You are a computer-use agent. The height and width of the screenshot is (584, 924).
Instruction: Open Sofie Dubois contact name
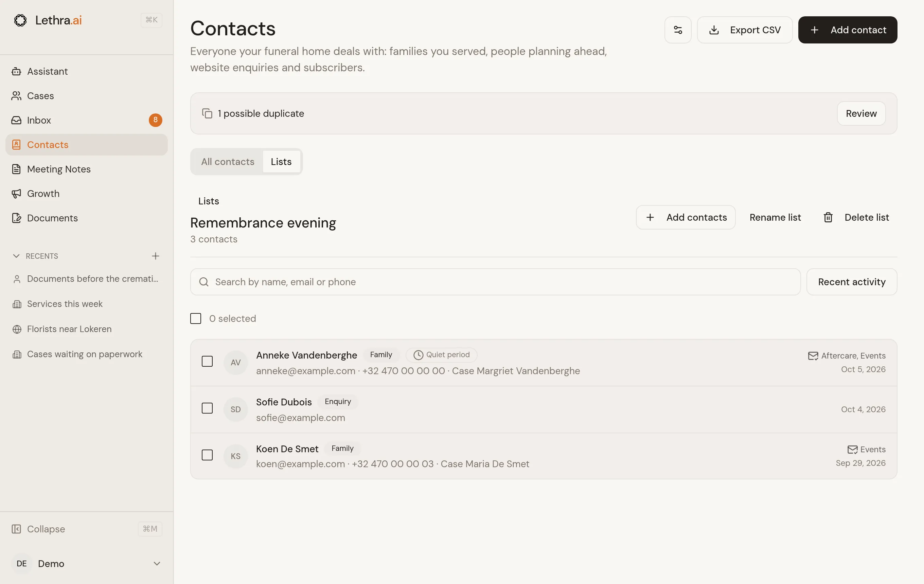pos(284,402)
